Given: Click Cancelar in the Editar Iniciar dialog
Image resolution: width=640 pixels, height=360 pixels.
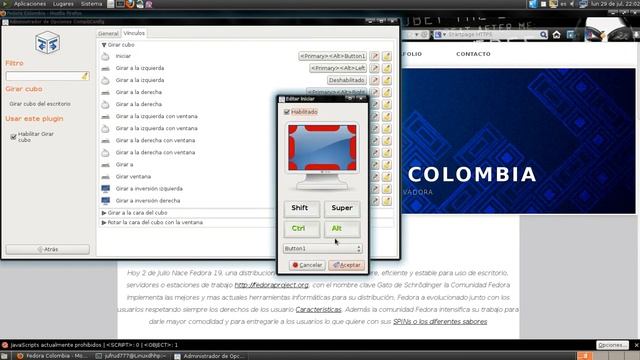Looking at the screenshot, I should pos(307,265).
